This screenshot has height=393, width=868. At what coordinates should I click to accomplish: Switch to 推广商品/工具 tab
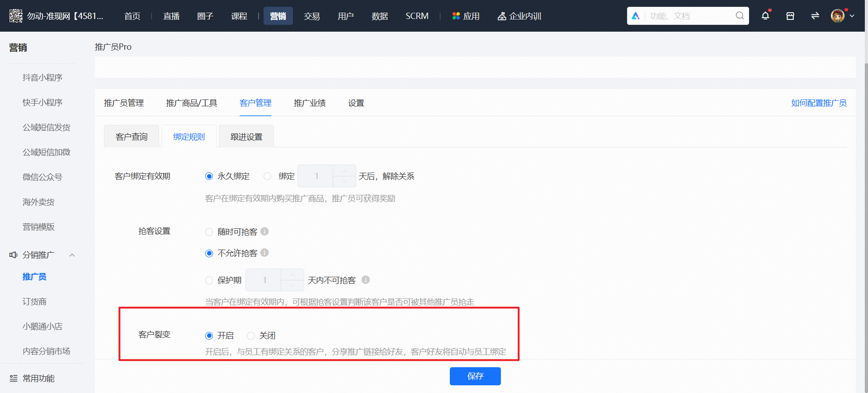pos(192,103)
